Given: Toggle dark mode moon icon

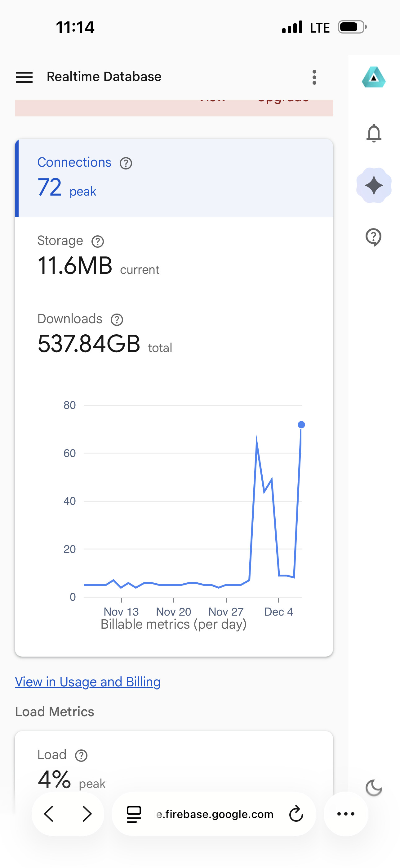Looking at the screenshot, I should [x=374, y=788].
